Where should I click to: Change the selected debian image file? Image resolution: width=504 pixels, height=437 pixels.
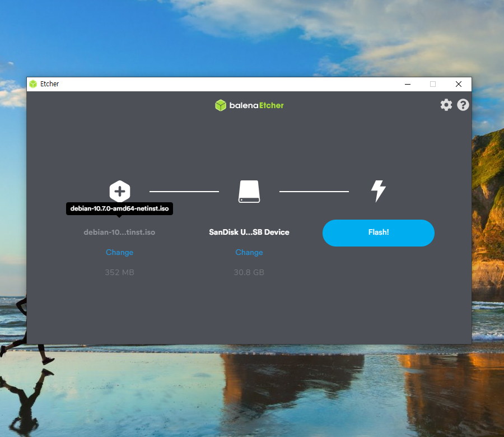pos(120,253)
